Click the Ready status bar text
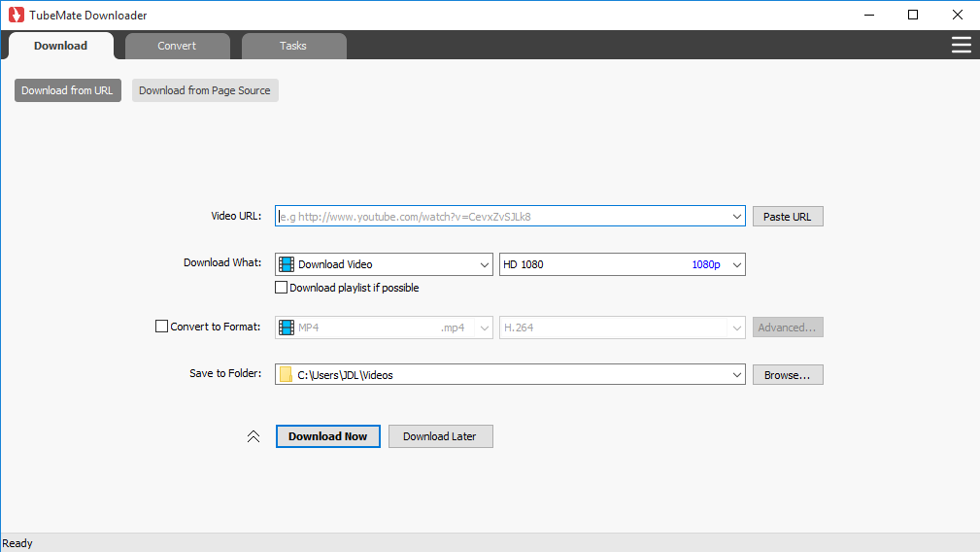This screenshot has width=980, height=552. click(17, 543)
